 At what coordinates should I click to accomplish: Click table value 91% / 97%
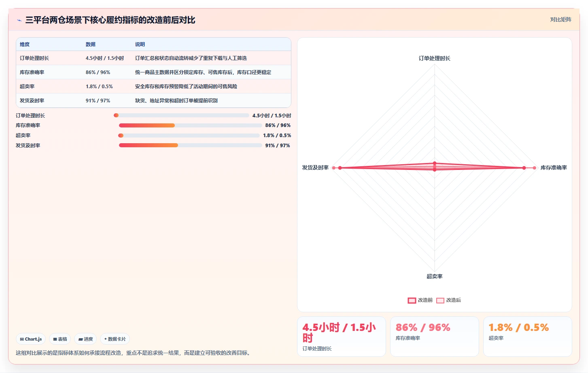point(98,101)
